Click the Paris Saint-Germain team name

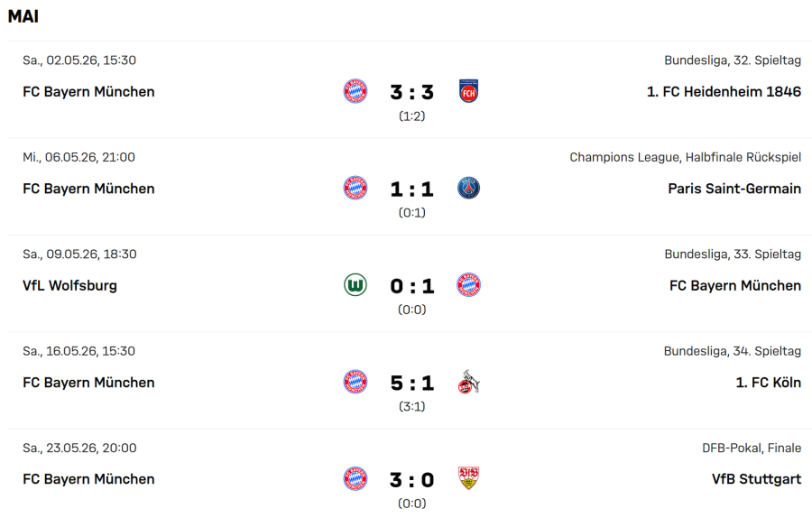coord(734,189)
